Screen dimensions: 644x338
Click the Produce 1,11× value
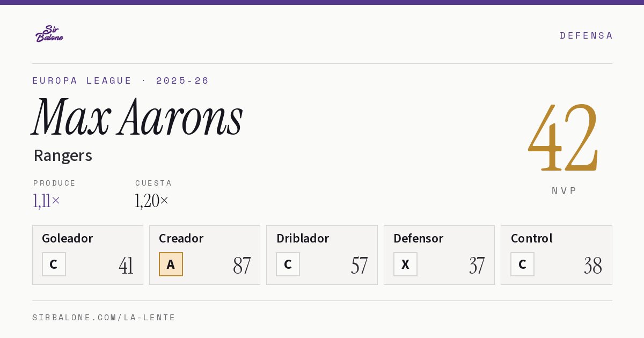click(47, 201)
